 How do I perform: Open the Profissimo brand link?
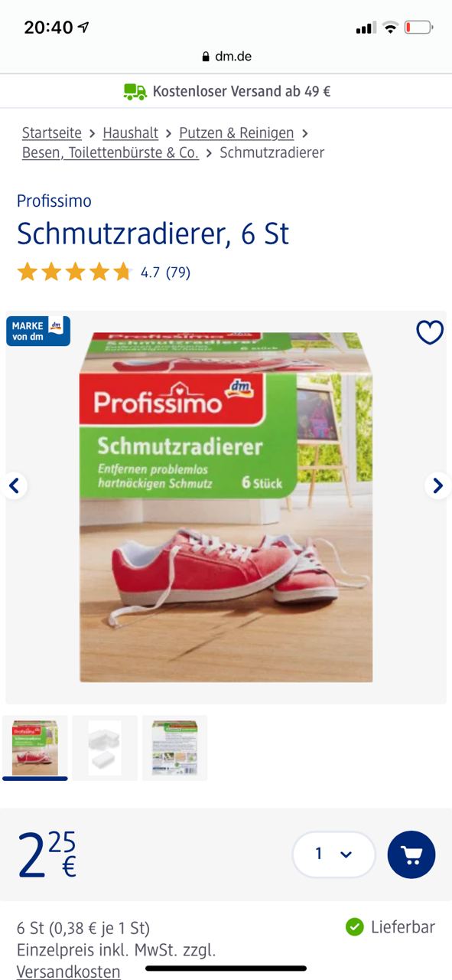point(54,201)
